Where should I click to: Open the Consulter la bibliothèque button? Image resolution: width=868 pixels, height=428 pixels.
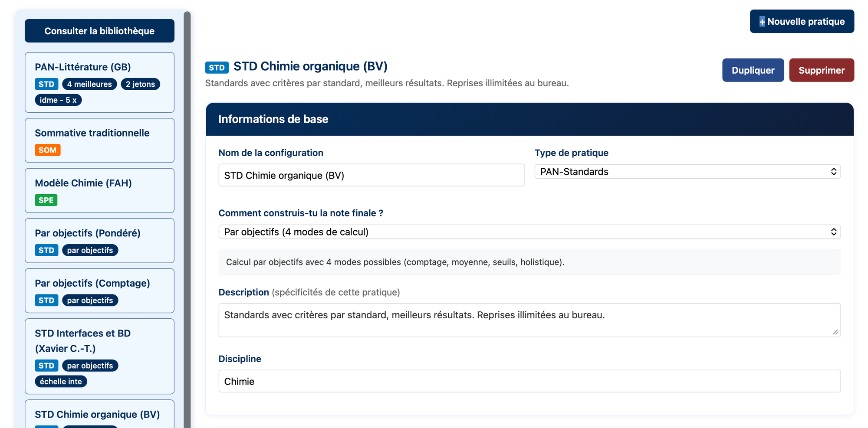(x=99, y=31)
